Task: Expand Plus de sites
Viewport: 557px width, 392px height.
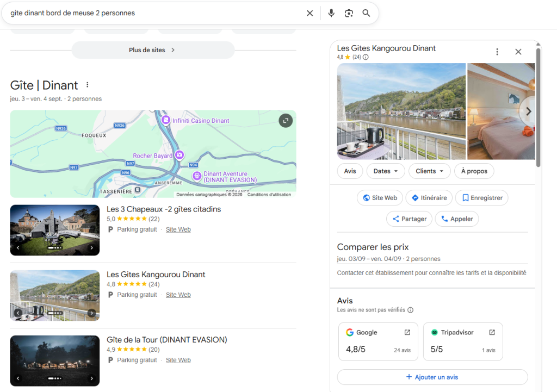Action: [x=153, y=50]
